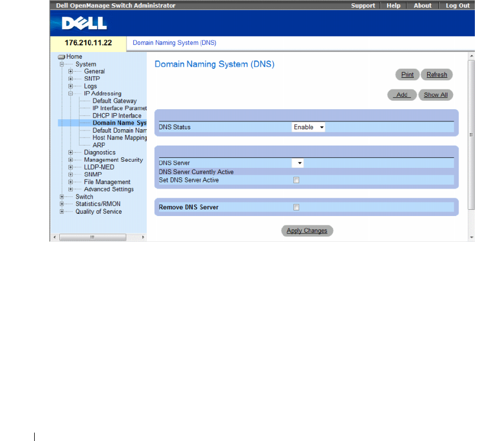The width and height of the screenshot is (504, 441).
Task: Click the Show All button
Action: tap(436, 95)
